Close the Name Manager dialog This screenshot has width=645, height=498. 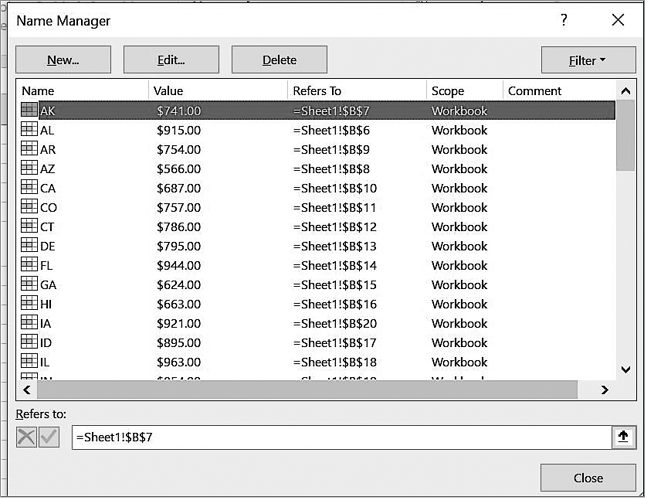pos(588,477)
